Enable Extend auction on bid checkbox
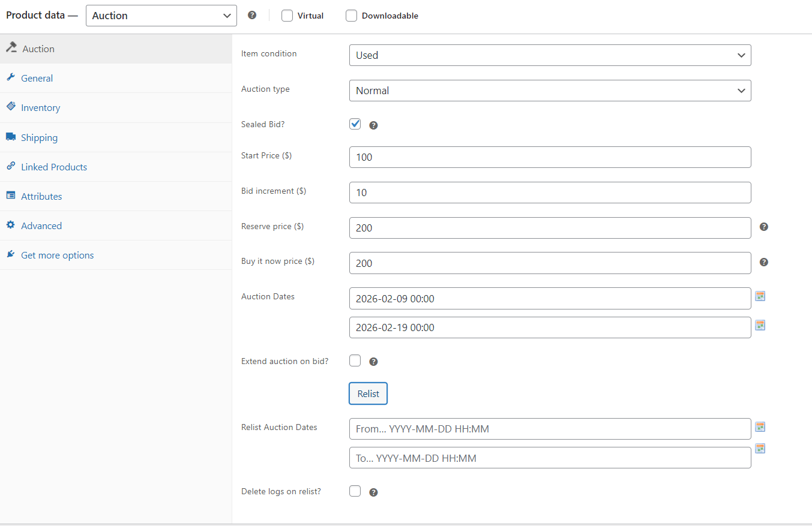 coord(355,360)
